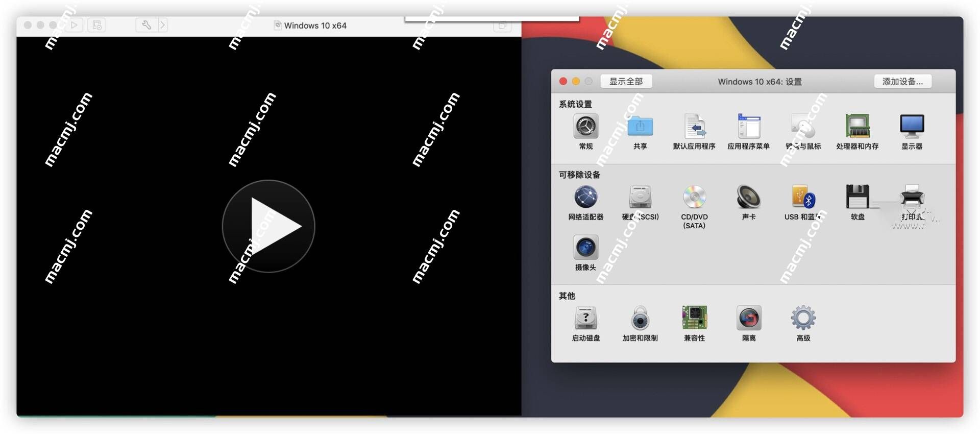This screenshot has width=980, height=434.
Task: Click the Windows 10 x64 window title
Action: coord(315,26)
